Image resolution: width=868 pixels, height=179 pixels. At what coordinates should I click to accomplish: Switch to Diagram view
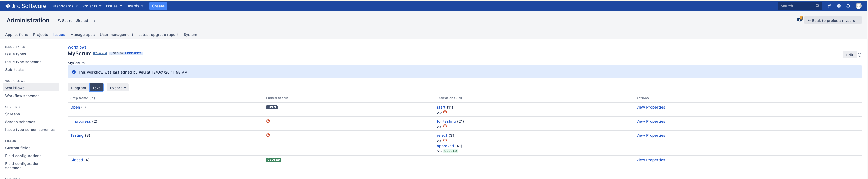pos(78,88)
